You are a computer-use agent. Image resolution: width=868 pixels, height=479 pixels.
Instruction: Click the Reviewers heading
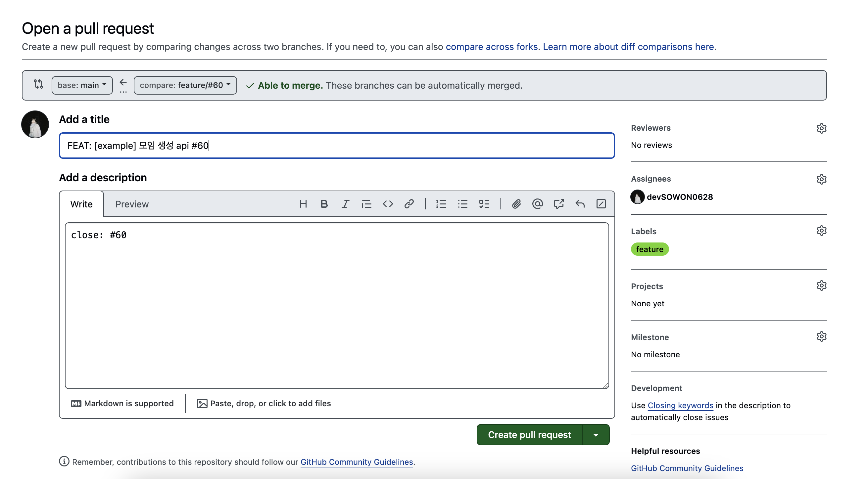point(651,128)
